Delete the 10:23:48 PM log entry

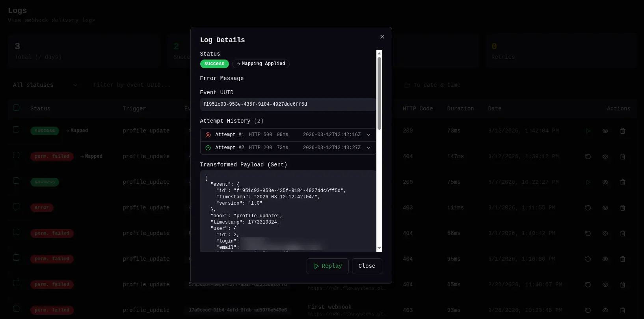pos(623,310)
